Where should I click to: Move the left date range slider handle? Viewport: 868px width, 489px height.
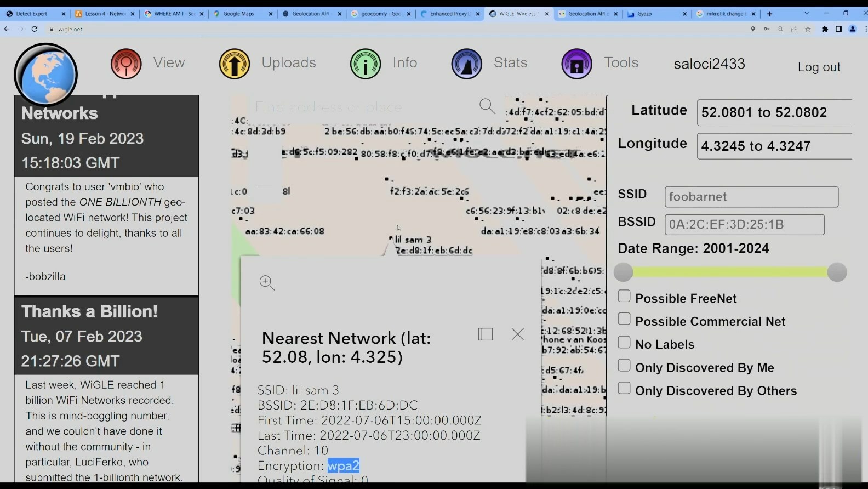pos(623,272)
